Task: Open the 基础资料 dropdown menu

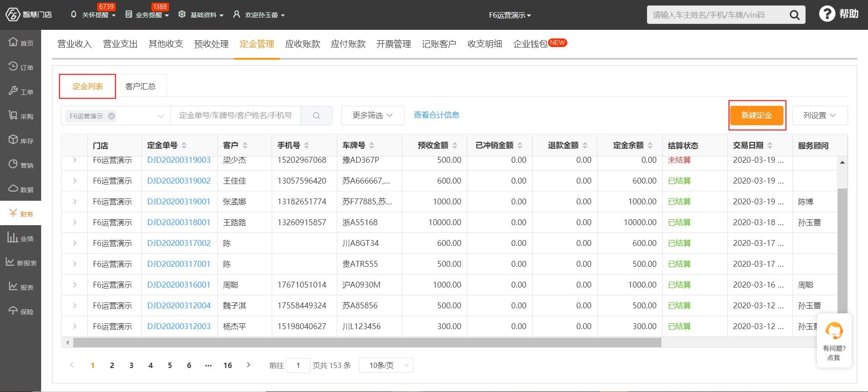Action: (201, 15)
